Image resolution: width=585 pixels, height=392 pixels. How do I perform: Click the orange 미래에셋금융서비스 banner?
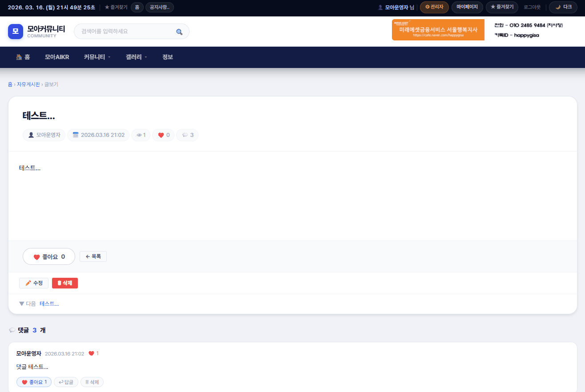click(438, 30)
